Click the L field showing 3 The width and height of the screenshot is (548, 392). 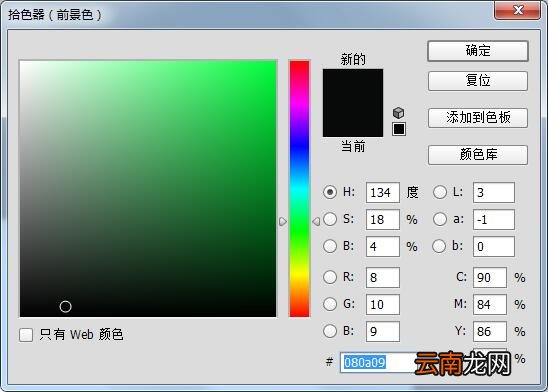point(494,192)
